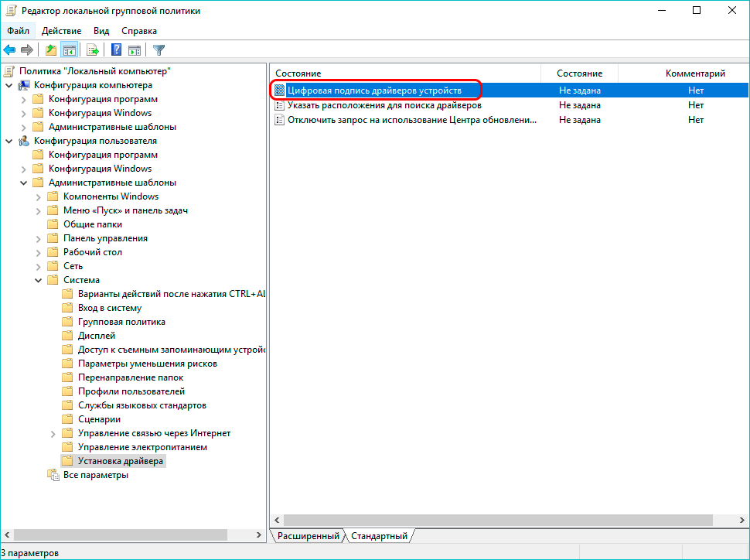Image resolution: width=750 pixels, height=560 pixels.
Task: Select the "Отключить запрос на использование Центра обновлени…" policy
Action: [x=412, y=120]
